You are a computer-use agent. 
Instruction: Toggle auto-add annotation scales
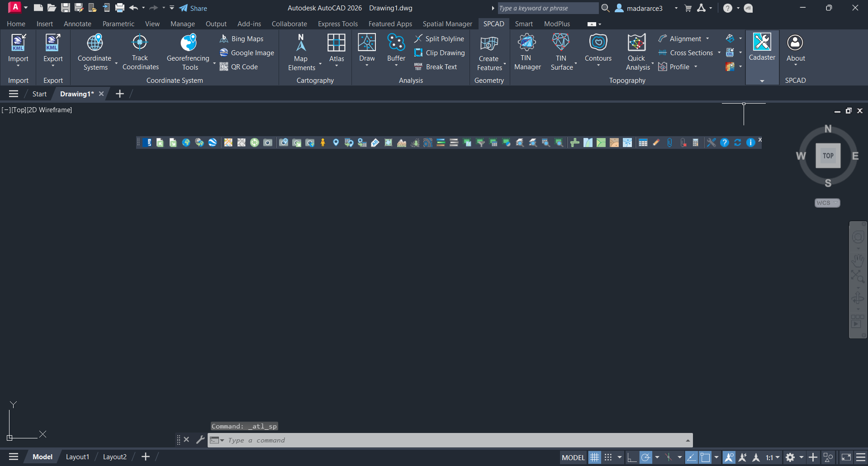point(742,457)
